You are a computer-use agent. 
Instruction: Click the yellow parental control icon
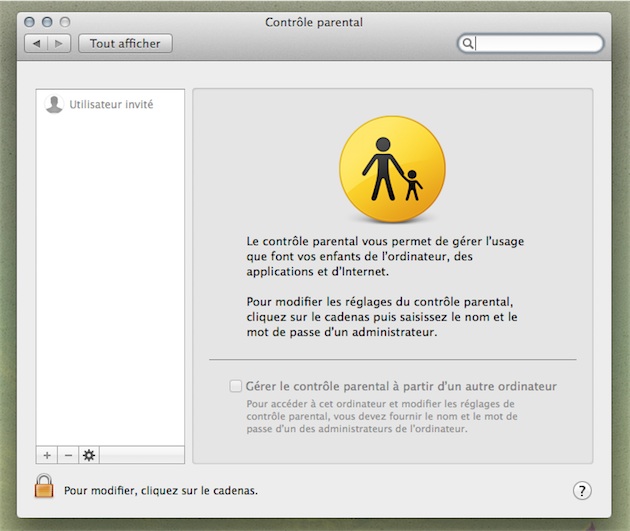392,169
